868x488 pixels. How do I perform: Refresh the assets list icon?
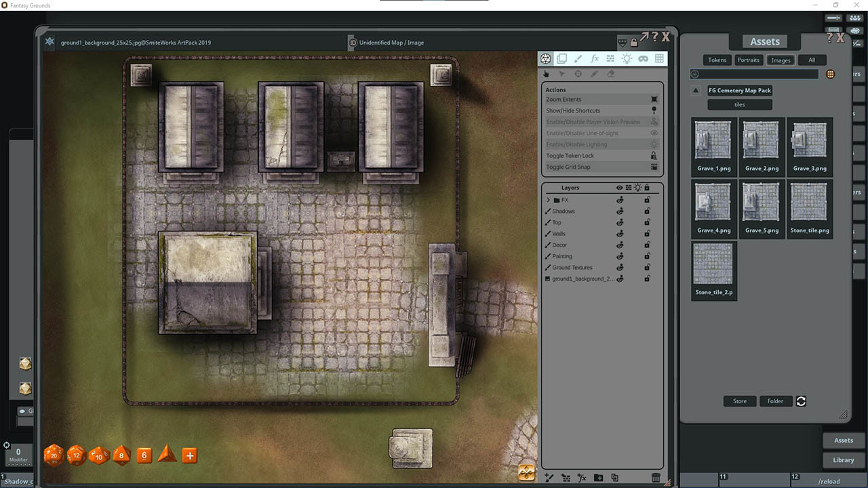click(801, 401)
